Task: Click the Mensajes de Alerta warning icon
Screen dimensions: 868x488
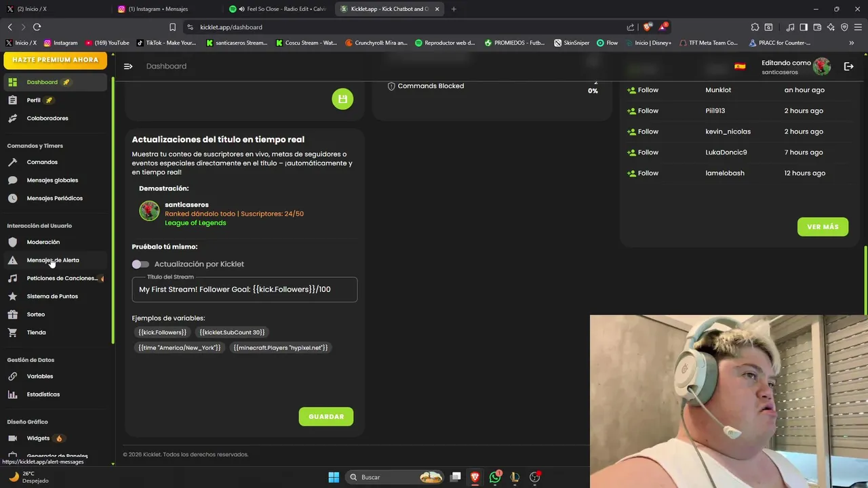Action: coord(12,260)
